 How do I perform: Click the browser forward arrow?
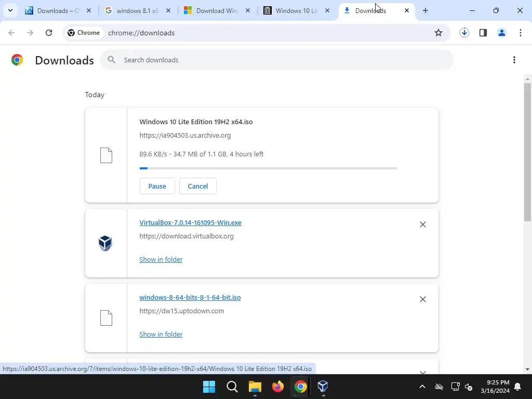[30, 33]
